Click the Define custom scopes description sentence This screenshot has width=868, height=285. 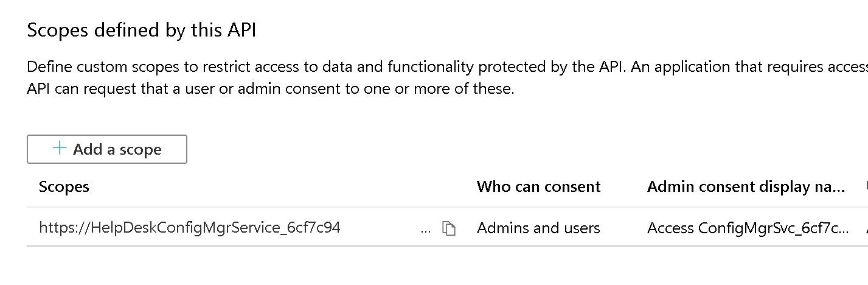coord(327,66)
